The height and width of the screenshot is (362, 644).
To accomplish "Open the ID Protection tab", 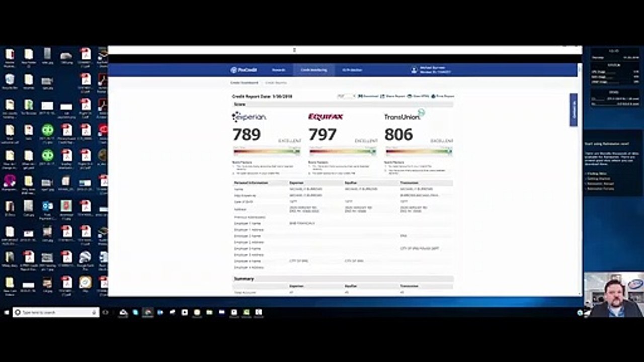I will point(352,70).
